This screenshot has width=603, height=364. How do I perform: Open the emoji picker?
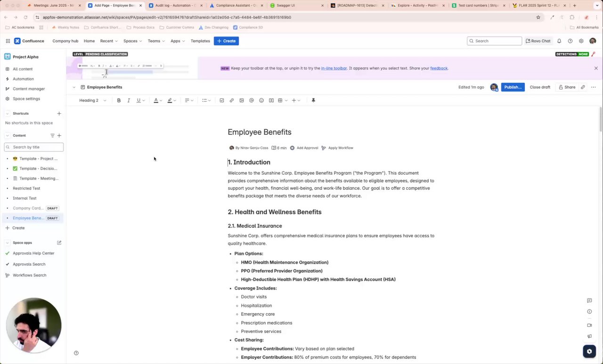(261, 100)
